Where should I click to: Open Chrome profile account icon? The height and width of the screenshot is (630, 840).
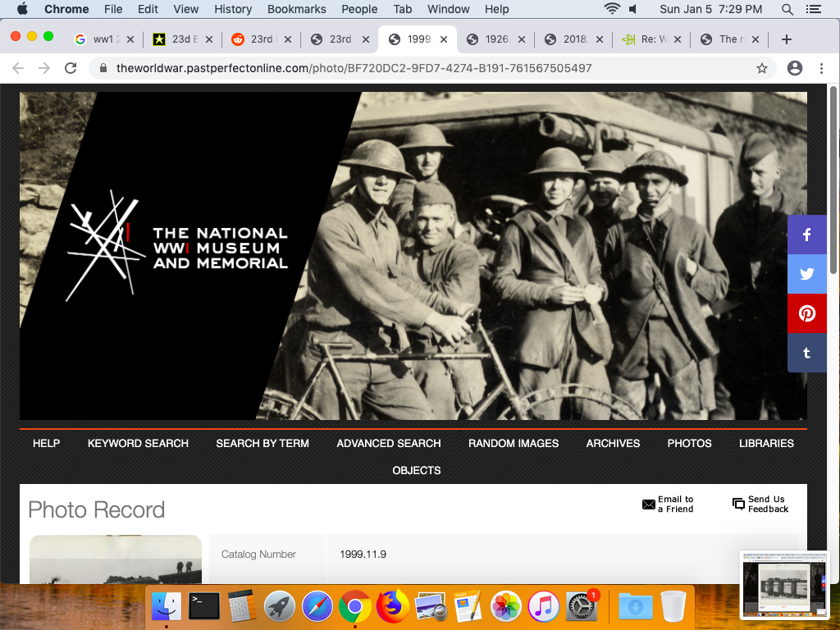click(x=794, y=68)
